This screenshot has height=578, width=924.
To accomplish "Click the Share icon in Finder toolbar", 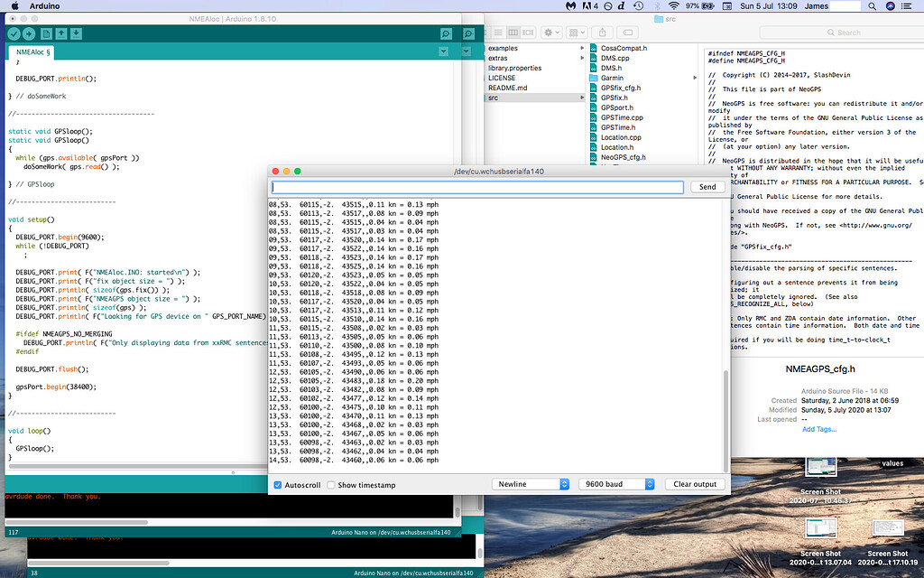I will tap(602, 33).
